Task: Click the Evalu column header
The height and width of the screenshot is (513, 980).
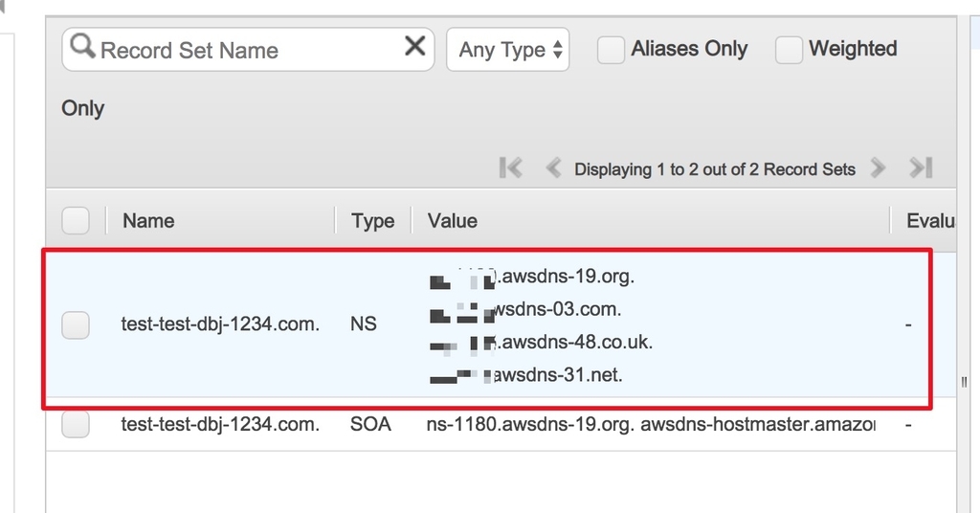Action: (930, 220)
